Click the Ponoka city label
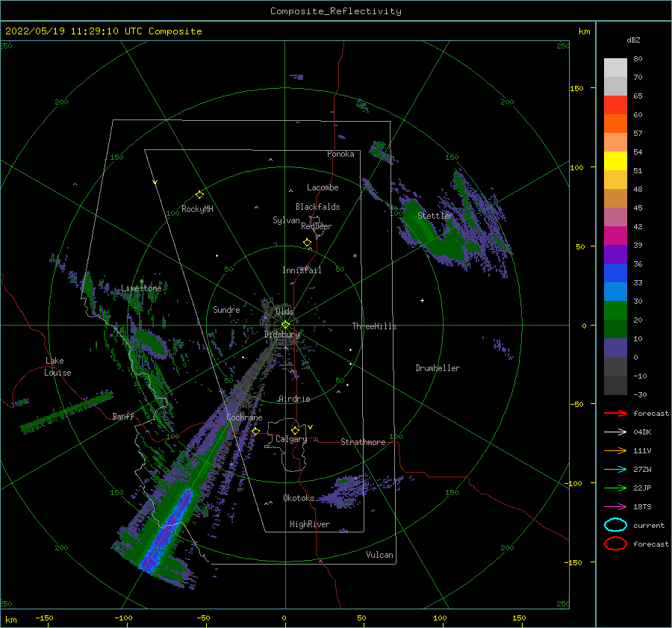 coord(340,154)
